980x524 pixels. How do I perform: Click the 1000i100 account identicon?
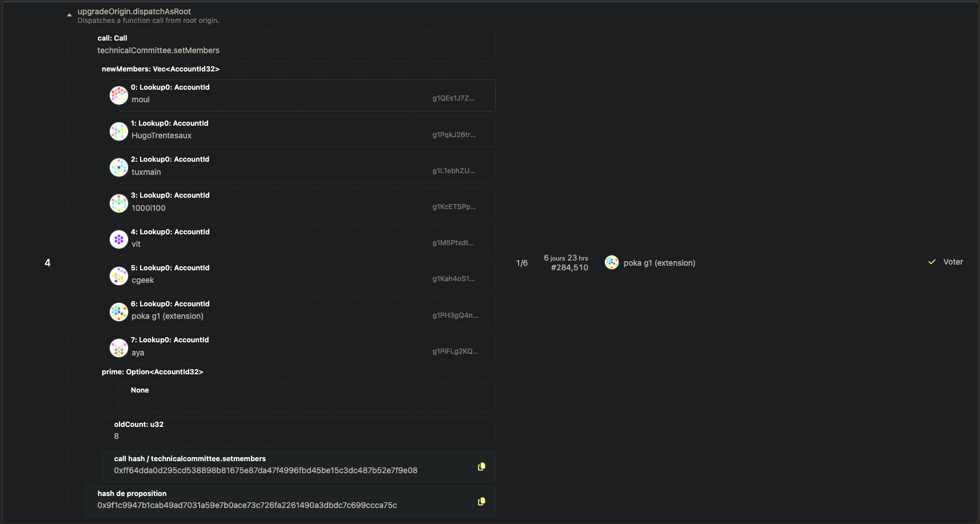119,203
